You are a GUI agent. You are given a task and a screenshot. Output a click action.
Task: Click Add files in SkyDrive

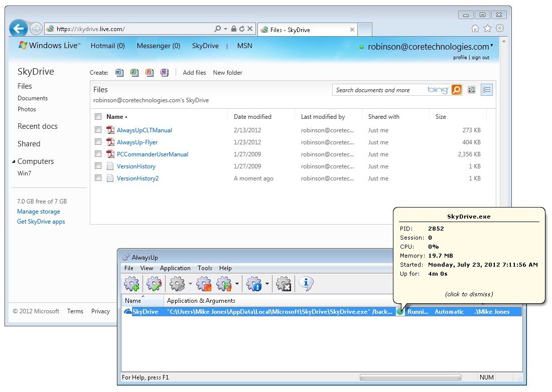coord(194,72)
